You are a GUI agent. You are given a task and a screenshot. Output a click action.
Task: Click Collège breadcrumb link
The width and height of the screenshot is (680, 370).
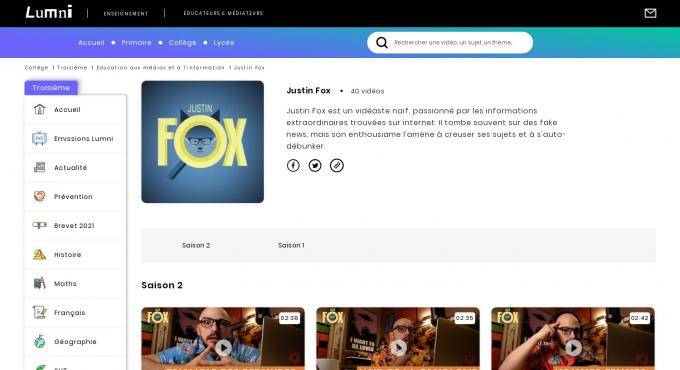coord(36,68)
